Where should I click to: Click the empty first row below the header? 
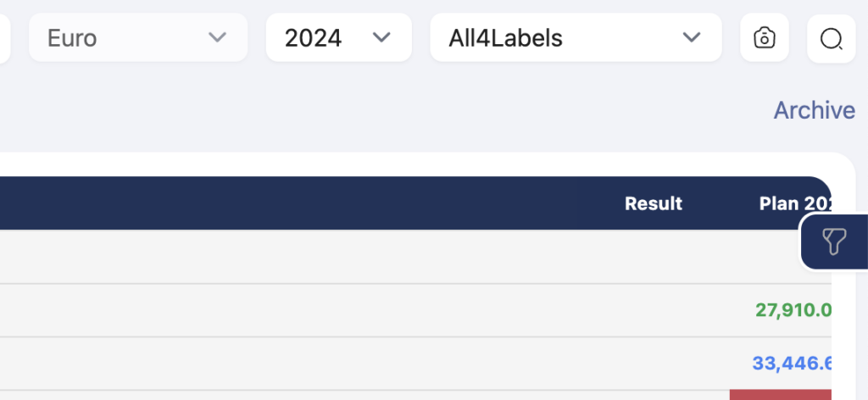point(415,257)
